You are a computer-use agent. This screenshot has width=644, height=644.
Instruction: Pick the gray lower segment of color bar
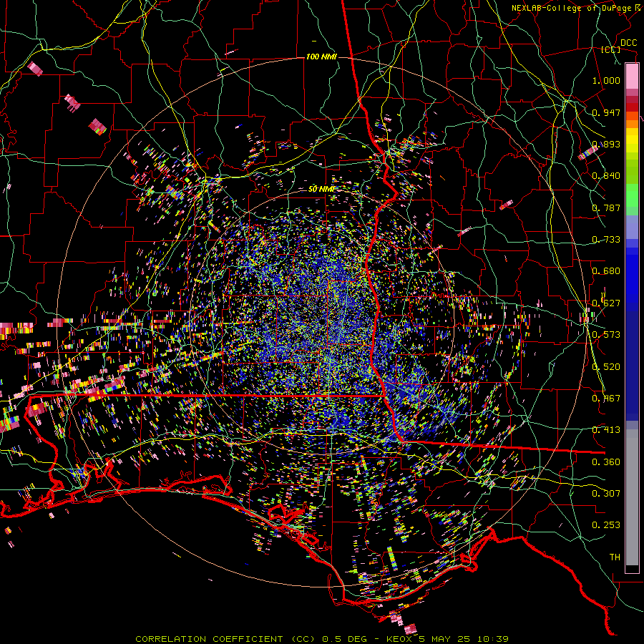pos(632,499)
